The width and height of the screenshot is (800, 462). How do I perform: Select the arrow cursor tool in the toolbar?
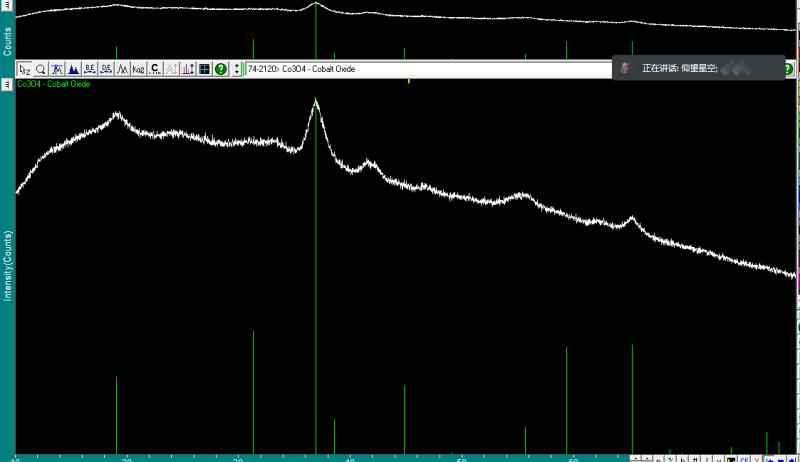[x=25, y=69]
